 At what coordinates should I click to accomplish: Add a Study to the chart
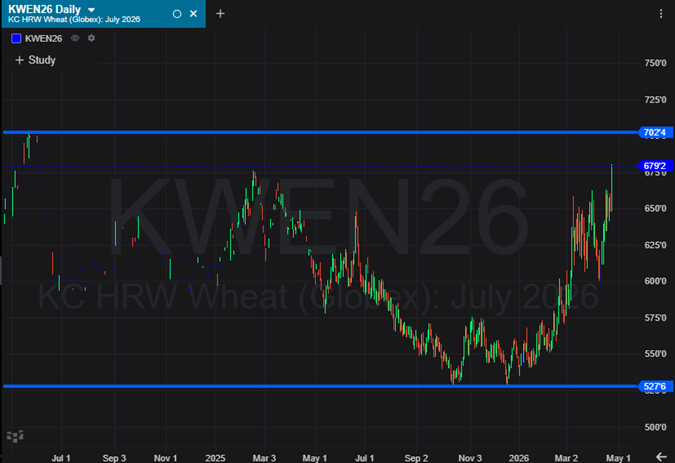[35, 60]
